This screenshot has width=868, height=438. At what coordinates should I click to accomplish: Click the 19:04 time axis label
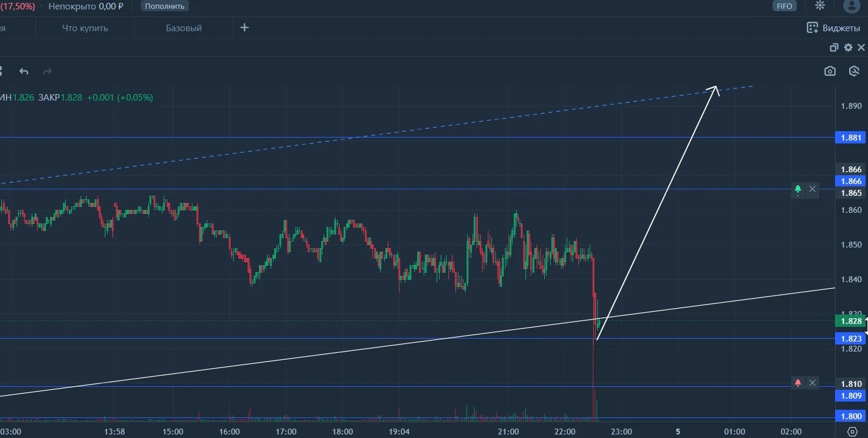click(399, 432)
